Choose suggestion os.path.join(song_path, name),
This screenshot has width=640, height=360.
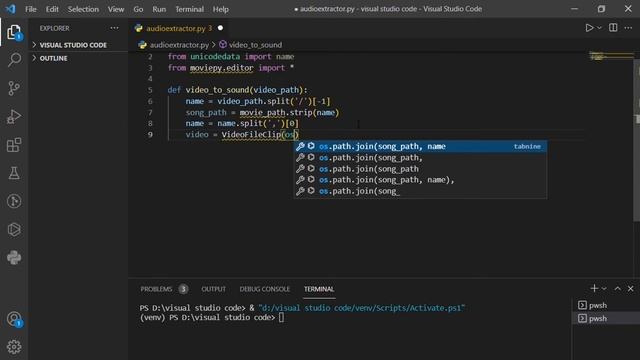click(x=420, y=180)
